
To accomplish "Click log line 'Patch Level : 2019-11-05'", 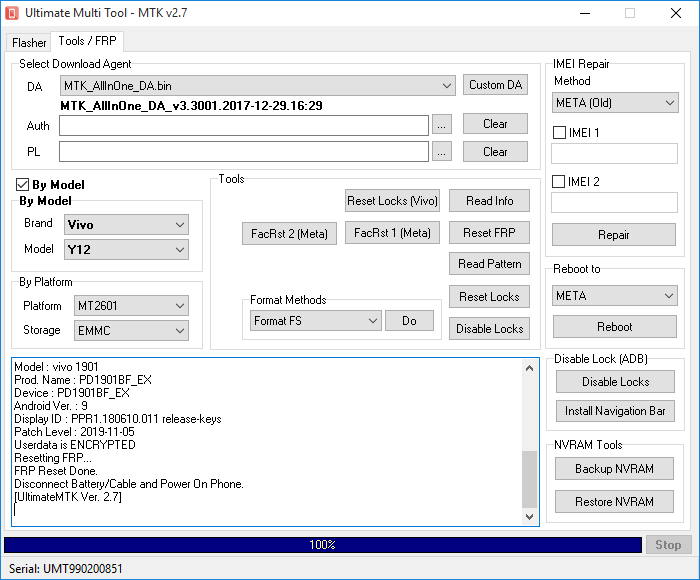I will click(x=74, y=432).
